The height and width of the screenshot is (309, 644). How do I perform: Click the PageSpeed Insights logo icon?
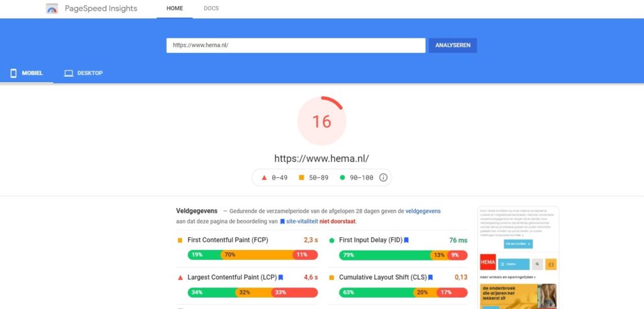point(52,9)
